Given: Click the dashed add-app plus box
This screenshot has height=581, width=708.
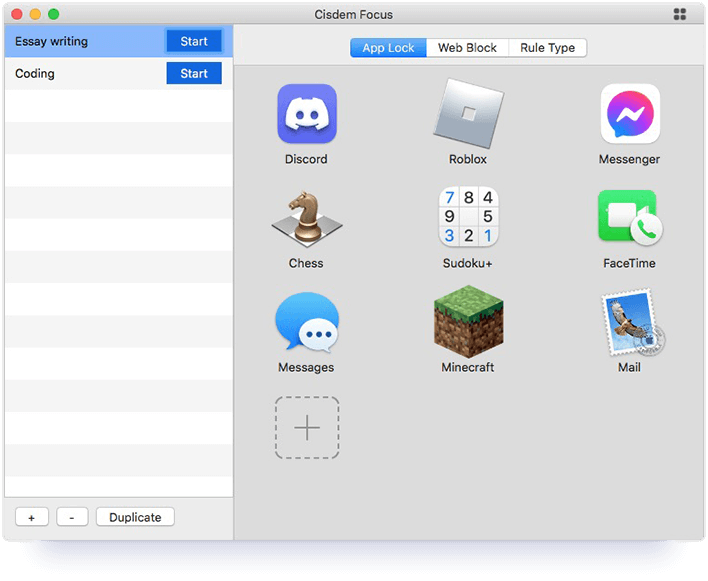Looking at the screenshot, I should pyautogui.click(x=307, y=428).
